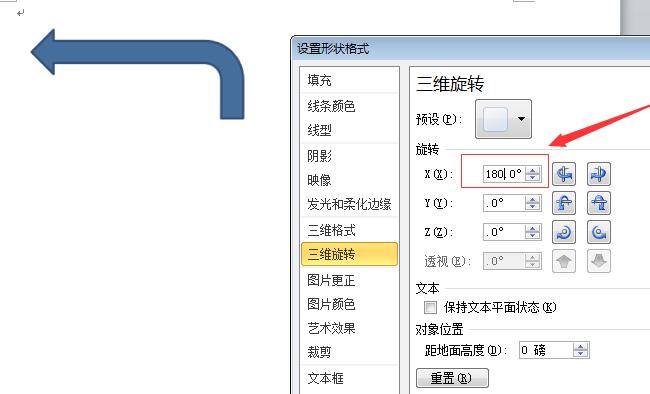Increase X rotation with spinner up arrow
Image resolution: width=650 pixels, height=394 pixels.
[x=533, y=170]
